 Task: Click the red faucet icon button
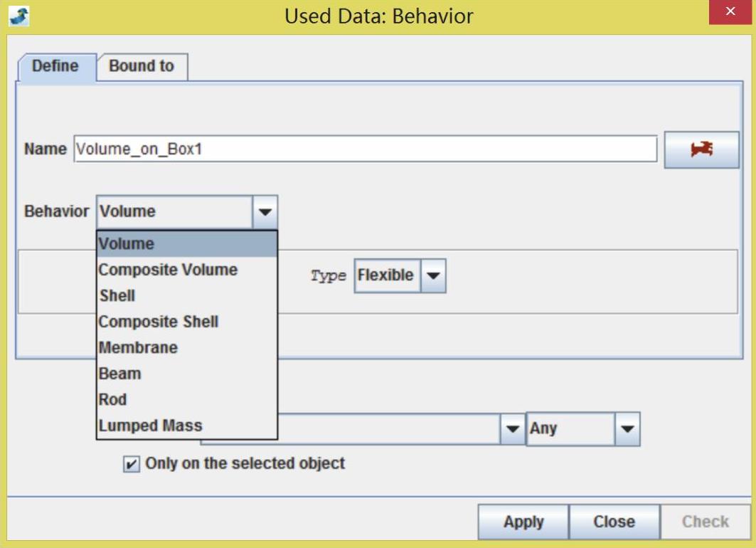(701, 149)
